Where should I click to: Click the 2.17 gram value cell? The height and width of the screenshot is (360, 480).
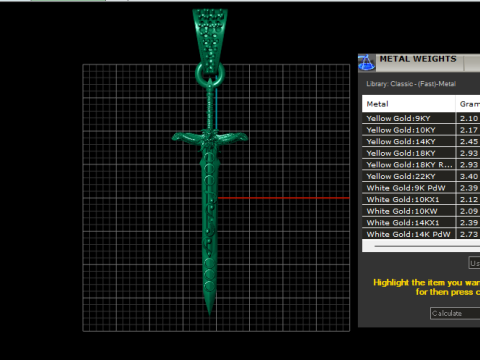click(468, 130)
